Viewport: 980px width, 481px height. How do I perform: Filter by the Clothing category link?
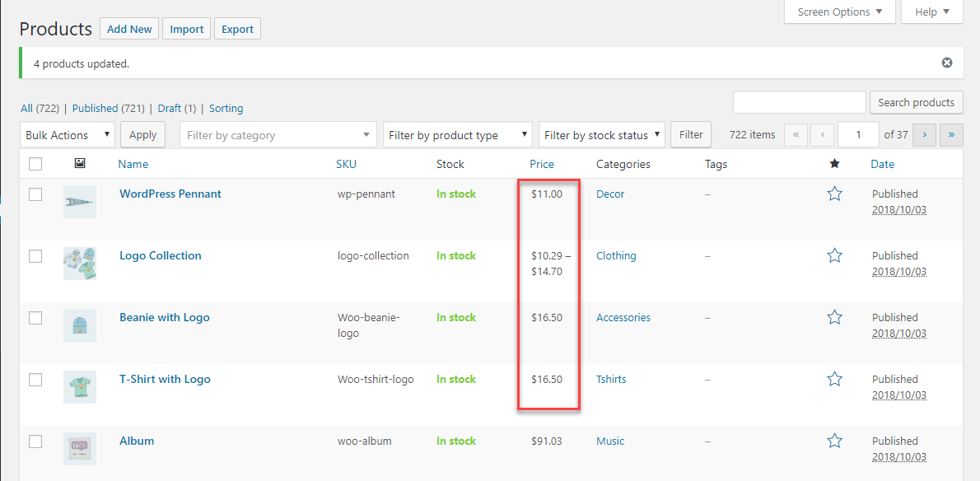pyautogui.click(x=616, y=255)
